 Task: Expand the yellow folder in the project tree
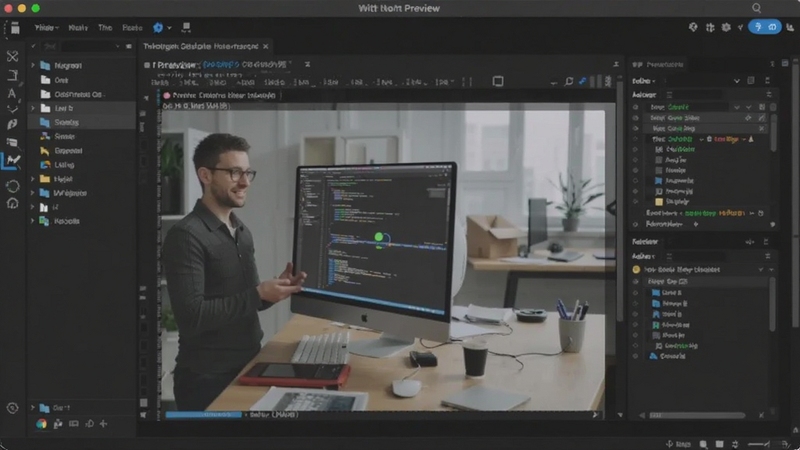33,179
